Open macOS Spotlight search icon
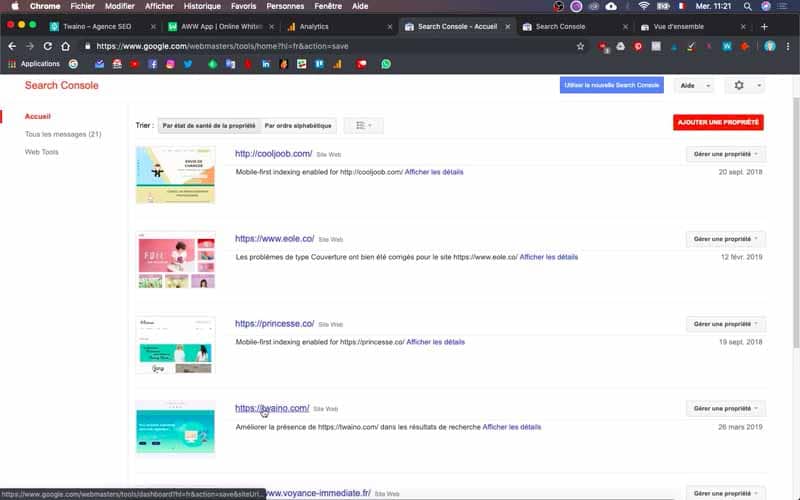The image size is (800, 500). (747, 6)
